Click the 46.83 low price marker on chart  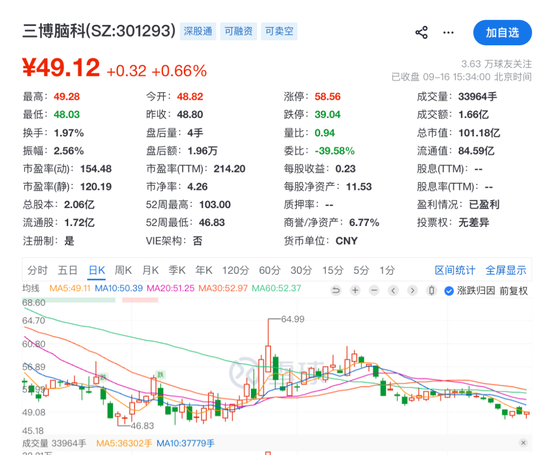pos(142,426)
